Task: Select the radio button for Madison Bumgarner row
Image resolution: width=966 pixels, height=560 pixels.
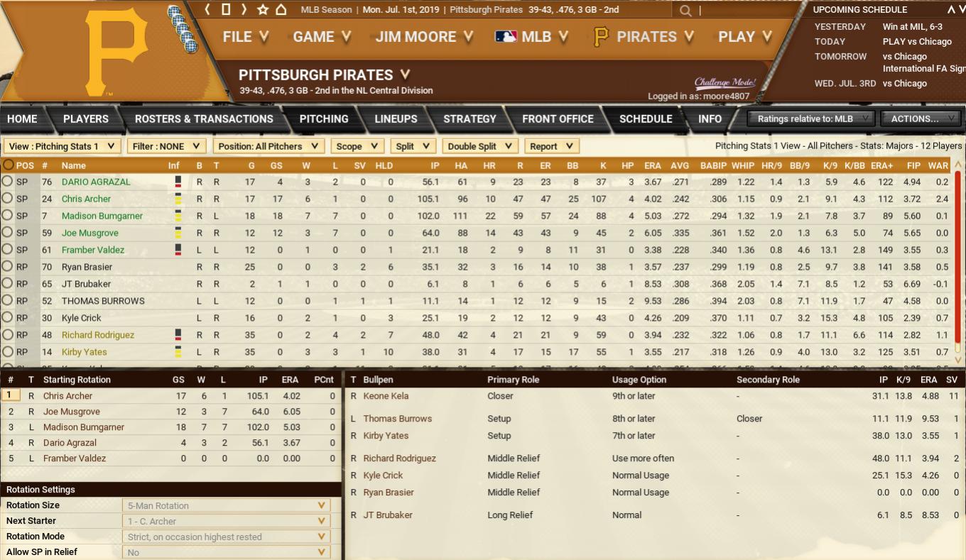Action: pos(7,216)
